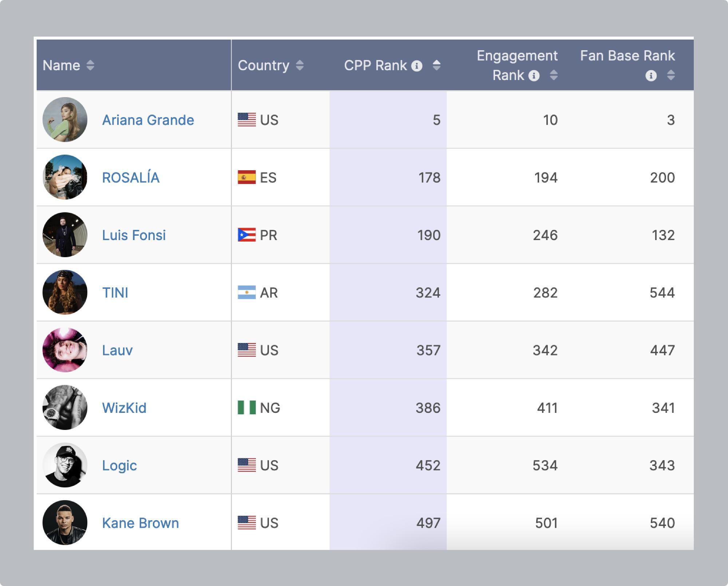Click Kane Brown's avatar photo

[x=65, y=522]
